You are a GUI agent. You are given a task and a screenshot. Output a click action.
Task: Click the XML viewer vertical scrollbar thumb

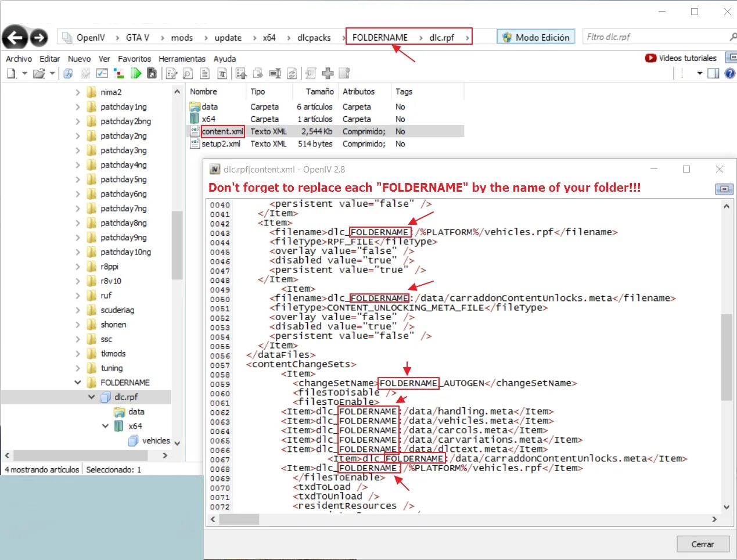pos(726,357)
